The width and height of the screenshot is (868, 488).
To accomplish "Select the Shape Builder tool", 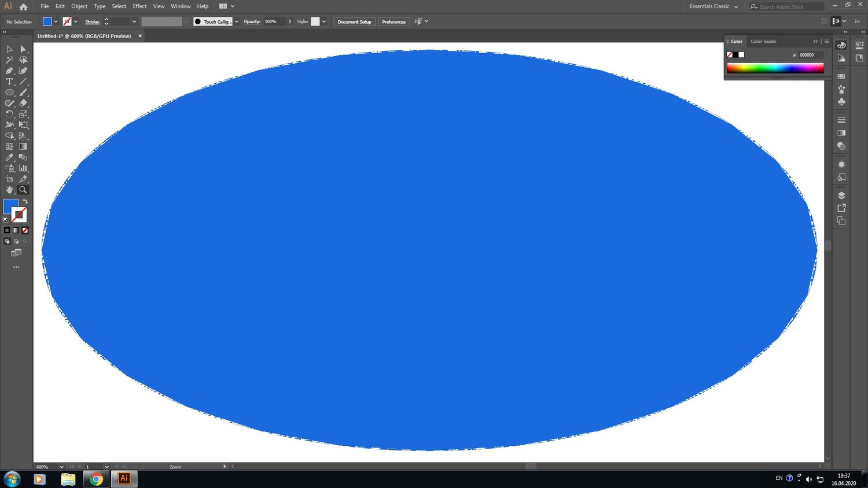I will pos(9,136).
